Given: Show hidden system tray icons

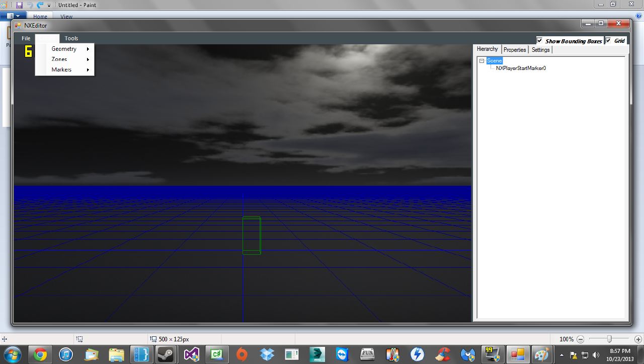Looking at the screenshot, I should tap(562, 355).
